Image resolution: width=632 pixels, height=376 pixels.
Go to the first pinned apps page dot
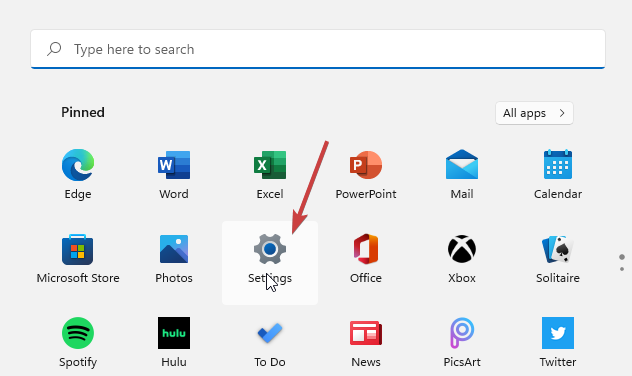622,257
